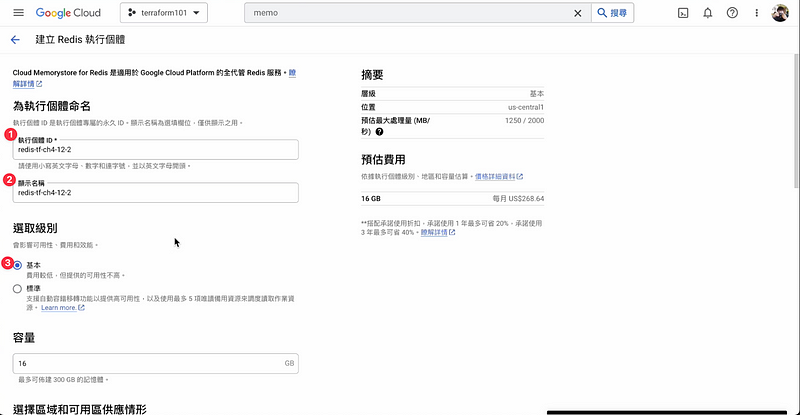This screenshot has height=415, width=800.
Task: Open the Learn more link for standard tier
Action: (63, 308)
